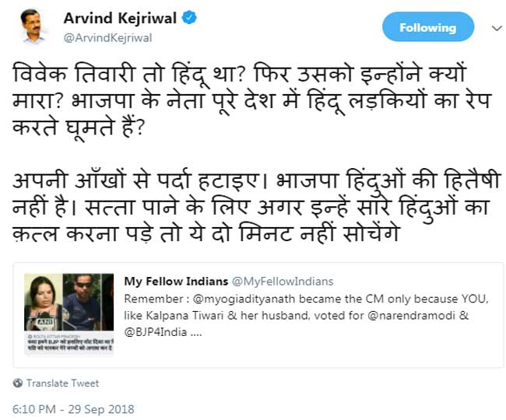Open the 6:10 PM - 29 Sep 2018 timestamp
506x420 pixels.
tap(74, 409)
